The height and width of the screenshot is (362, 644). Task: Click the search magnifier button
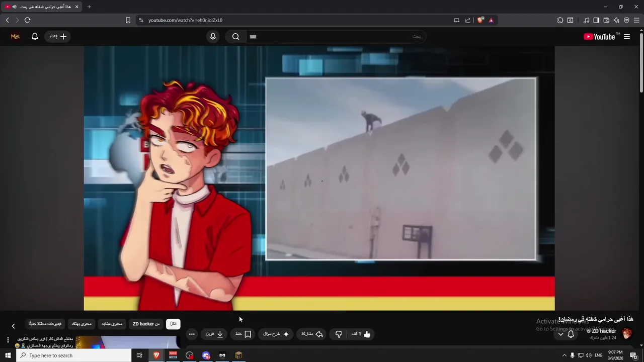click(x=235, y=36)
